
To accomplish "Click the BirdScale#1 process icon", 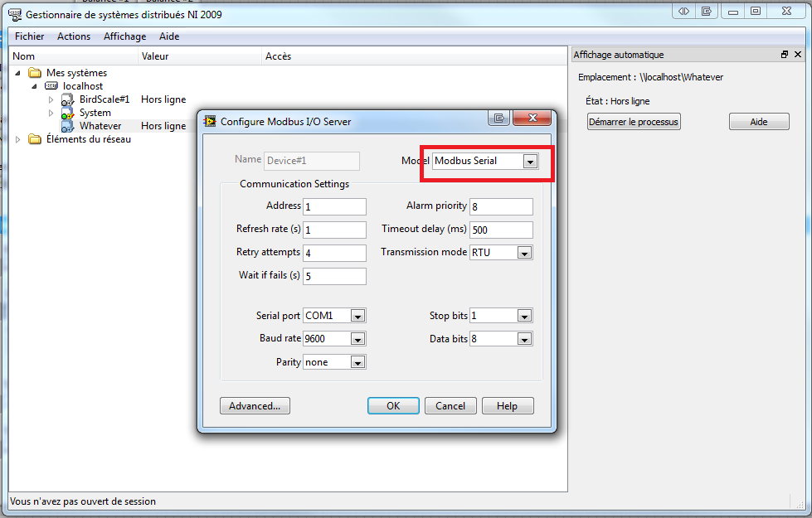I will point(67,99).
